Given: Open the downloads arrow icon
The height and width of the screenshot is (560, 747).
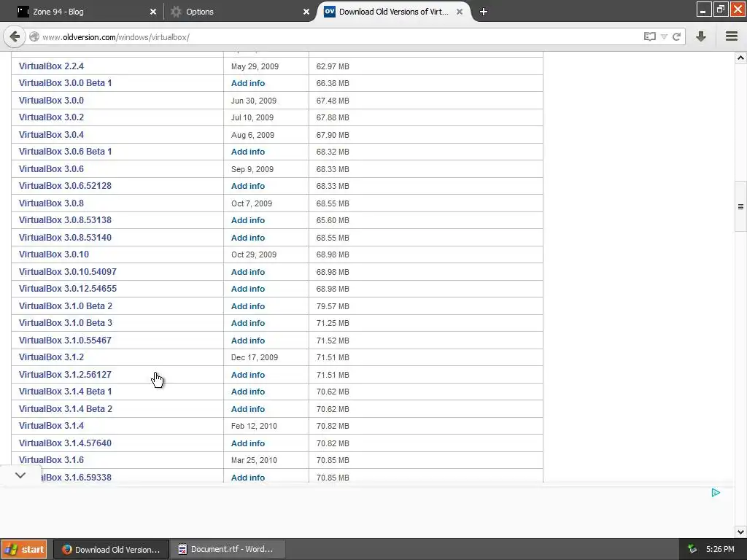Looking at the screenshot, I should 701,36.
